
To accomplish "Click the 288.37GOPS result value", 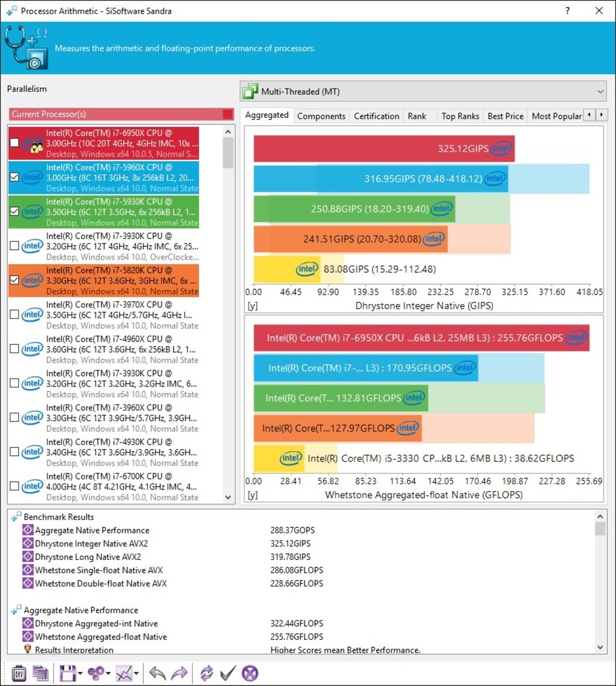I will pos(292,530).
